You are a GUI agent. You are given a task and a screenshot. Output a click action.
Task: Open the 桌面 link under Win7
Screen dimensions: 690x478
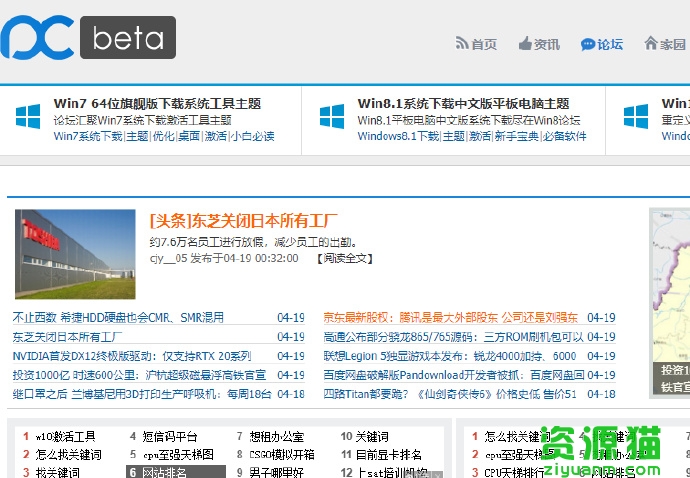pyautogui.click(x=189, y=136)
